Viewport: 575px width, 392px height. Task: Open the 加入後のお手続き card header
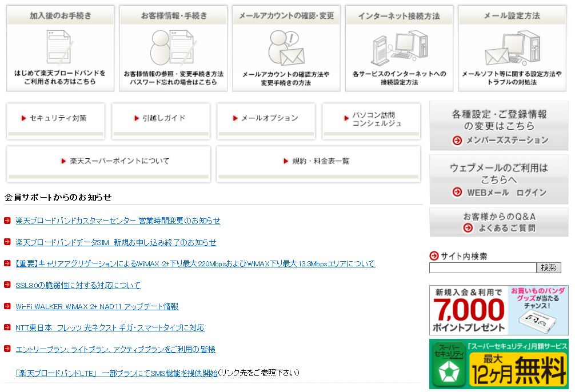[61, 16]
